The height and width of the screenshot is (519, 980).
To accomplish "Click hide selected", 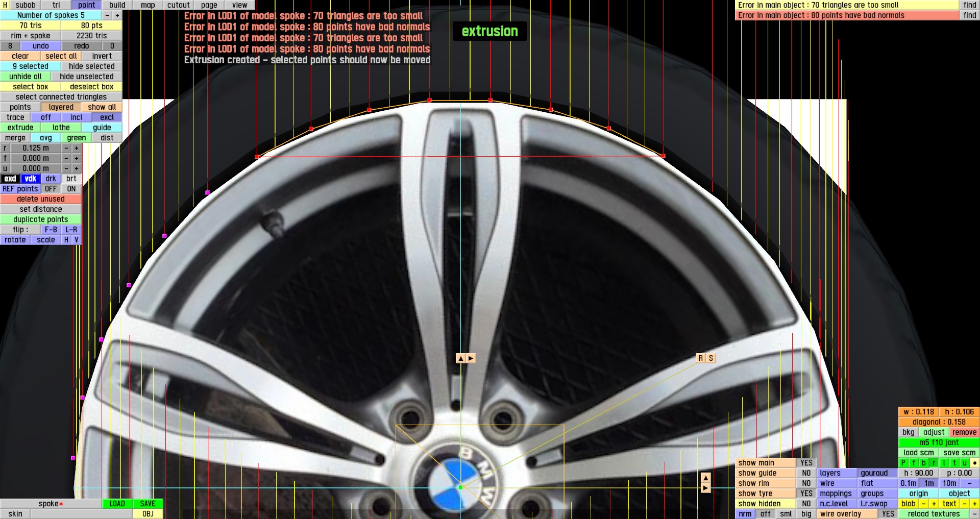I will 92,66.
